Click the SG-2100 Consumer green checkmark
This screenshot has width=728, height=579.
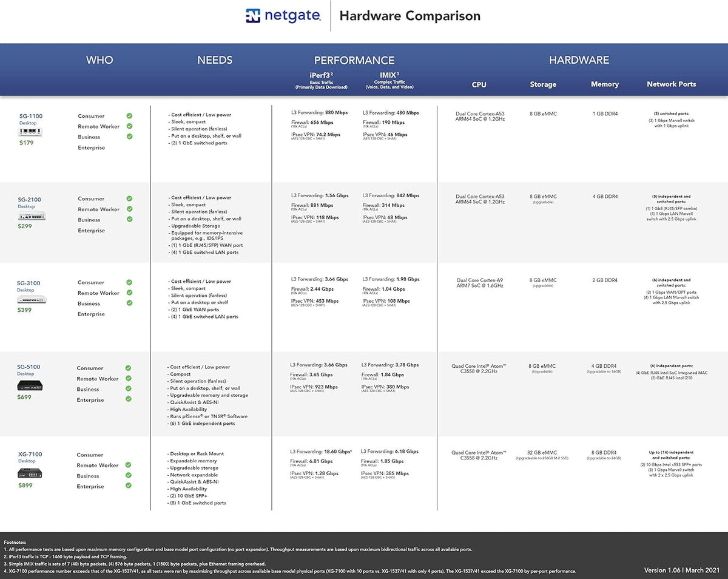(129, 198)
